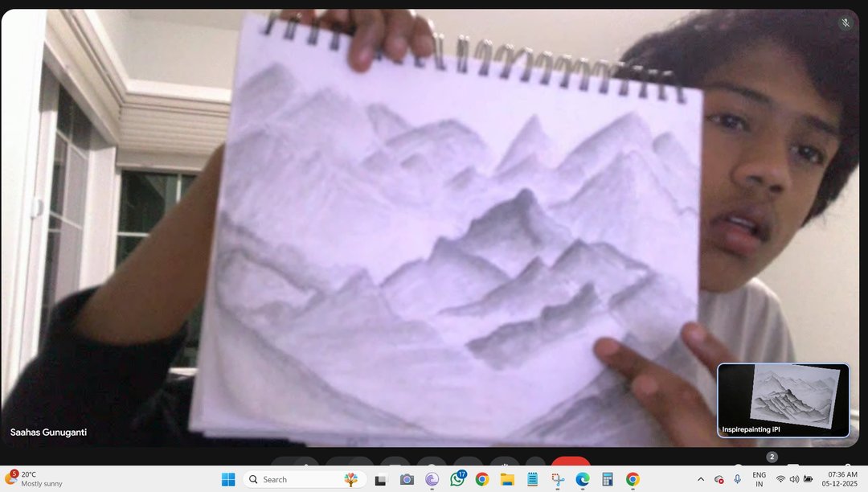Open the ENG IN language switcher
868x492 pixels.
click(759, 479)
